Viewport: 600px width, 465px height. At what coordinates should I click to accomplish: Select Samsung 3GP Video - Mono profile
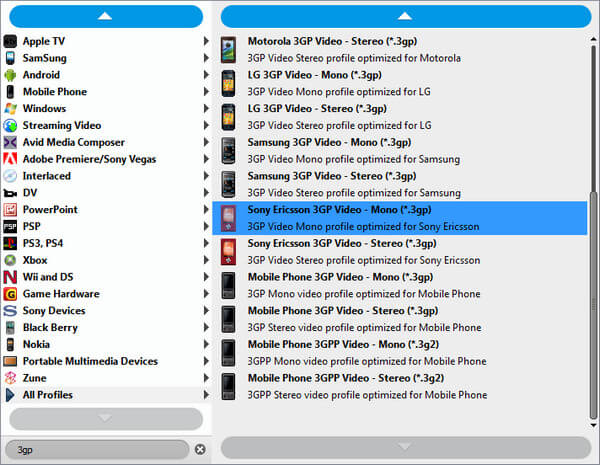tap(400, 151)
